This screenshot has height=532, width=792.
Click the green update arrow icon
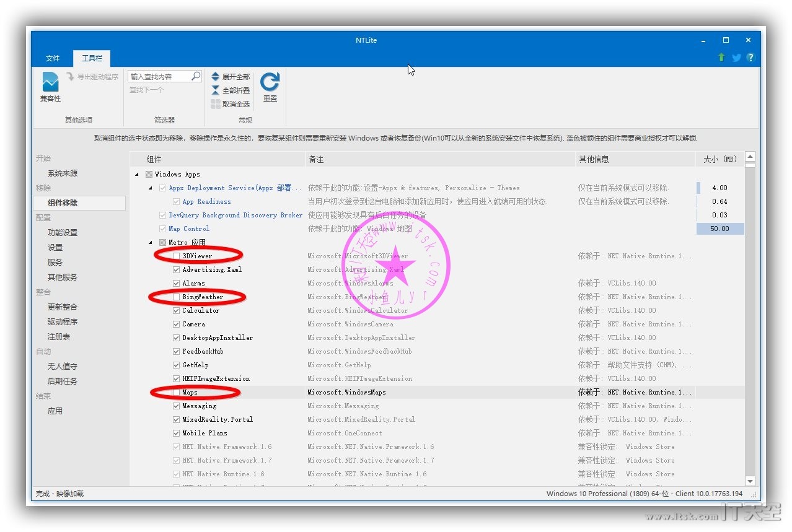click(721, 57)
